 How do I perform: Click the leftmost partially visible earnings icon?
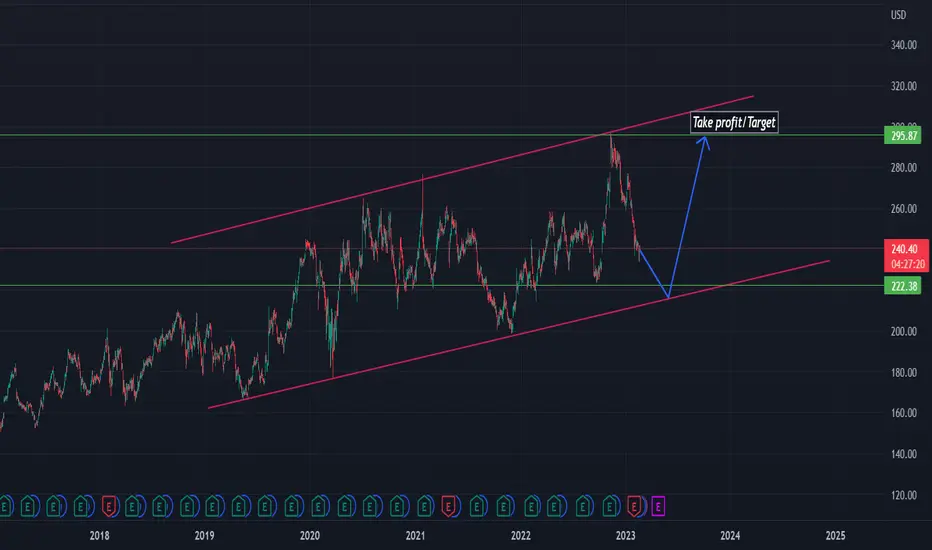[5, 507]
